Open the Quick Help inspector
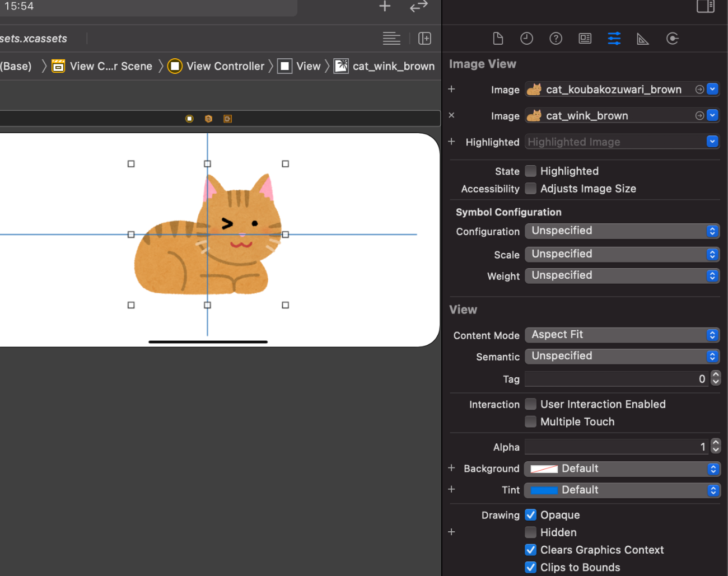The image size is (728, 576). (x=556, y=39)
